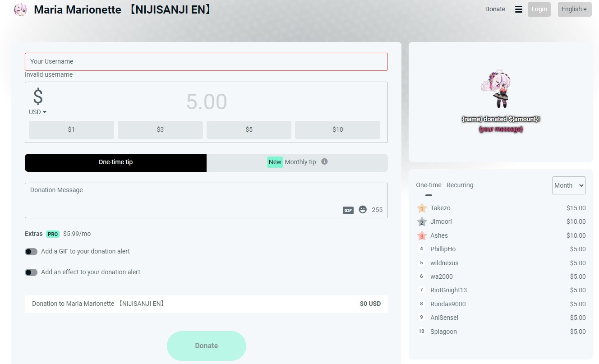
Task: Click the silver star rank 2 badge
Action: [422, 222]
